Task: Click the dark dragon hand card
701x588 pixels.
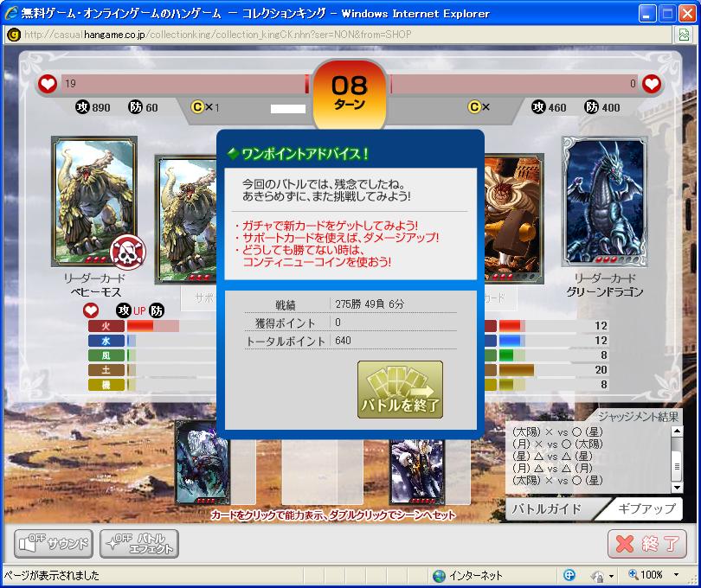Action: [202, 463]
